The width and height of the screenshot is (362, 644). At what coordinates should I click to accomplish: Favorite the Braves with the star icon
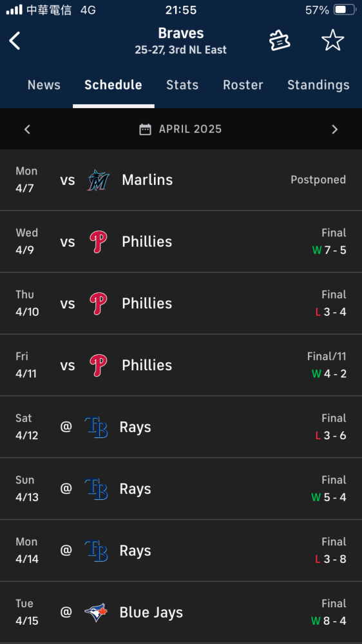pyautogui.click(x=332, y=41)
